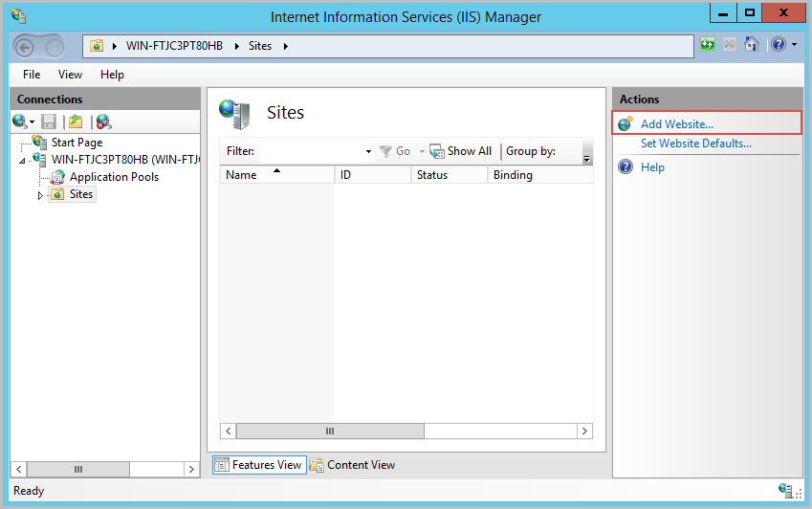
Task: Click the Status column header
Action: 432,175
